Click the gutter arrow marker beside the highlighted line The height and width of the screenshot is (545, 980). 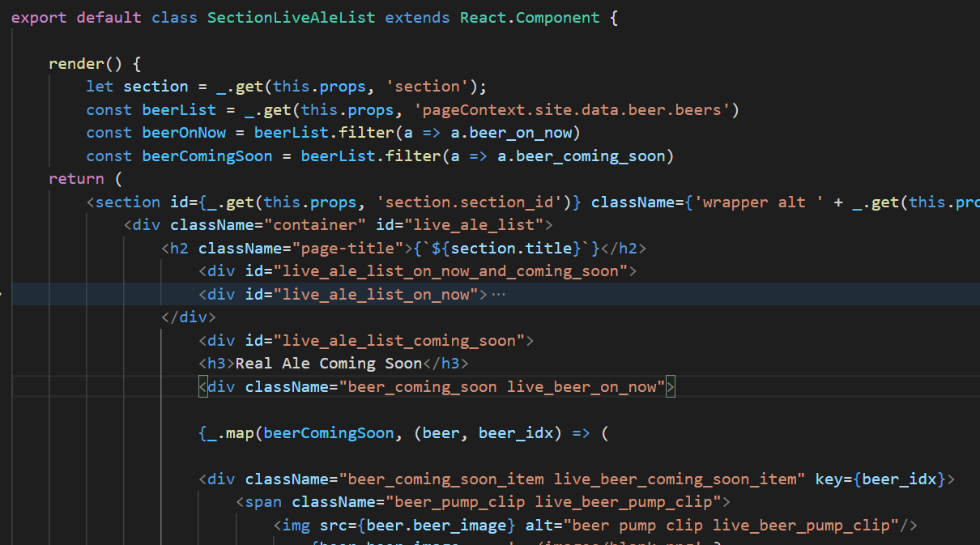click(x=3, y=293)
